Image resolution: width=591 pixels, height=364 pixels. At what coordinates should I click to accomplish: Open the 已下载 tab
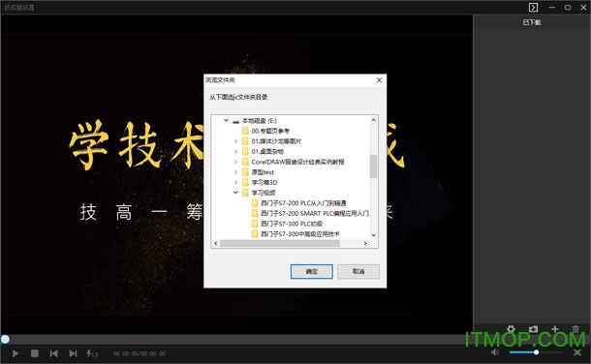pyautogui.click(x=532, y=22)
